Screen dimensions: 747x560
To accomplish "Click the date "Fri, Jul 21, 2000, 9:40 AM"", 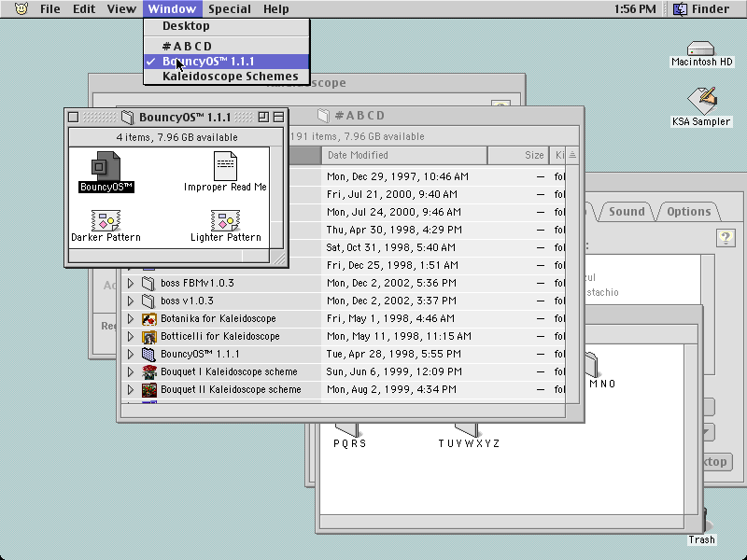I will click(x=391, y=194).
